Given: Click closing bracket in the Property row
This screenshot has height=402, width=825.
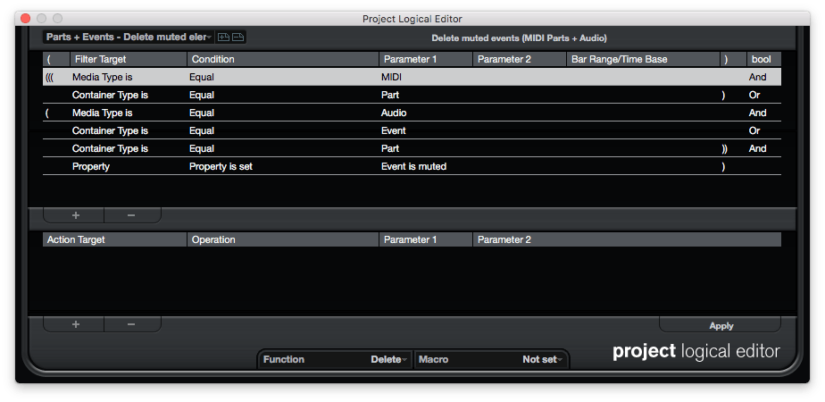Looking at the screenshot, I should [723, 166].
